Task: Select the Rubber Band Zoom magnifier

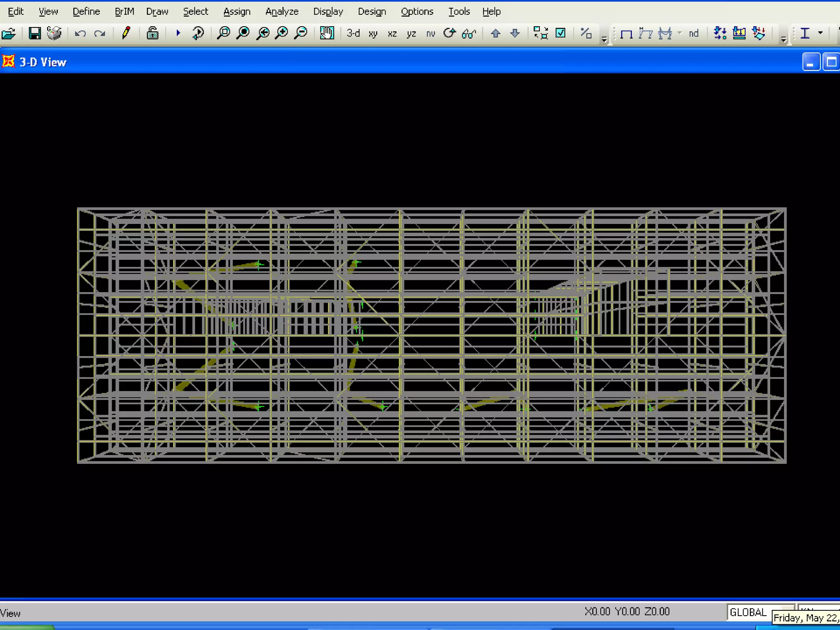Action: pos(224,33)
